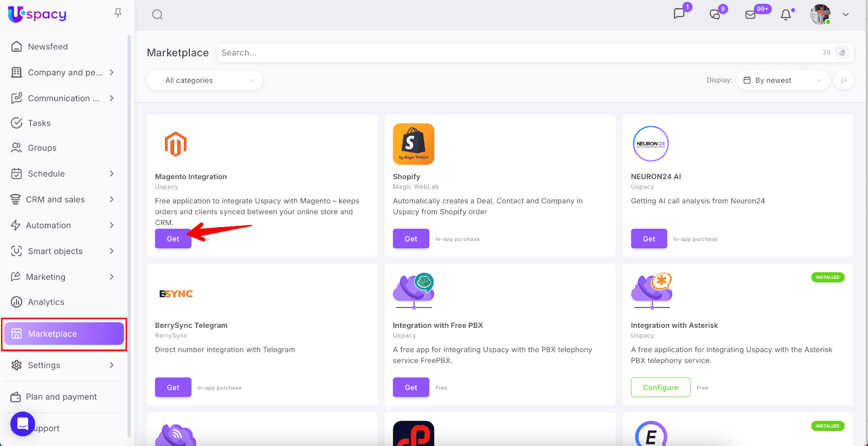The height and width of the screenshot is (446, 868).
Task: Open the Shopify app title
Action: [x=406, y=177]
